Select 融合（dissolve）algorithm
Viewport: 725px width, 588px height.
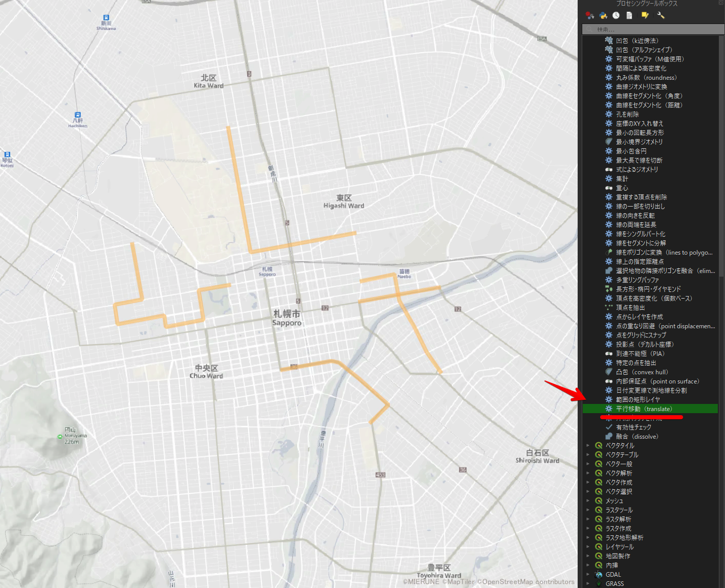click(637, 437)
